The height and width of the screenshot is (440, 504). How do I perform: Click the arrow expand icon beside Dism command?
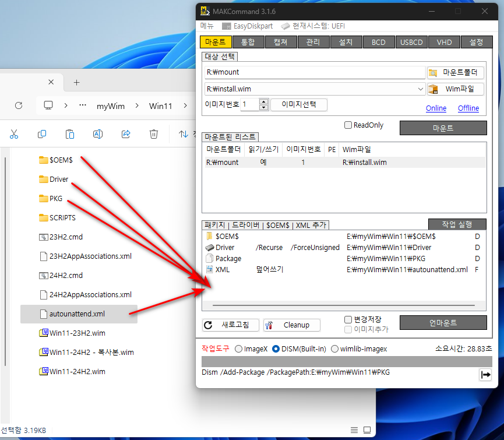coord(485,375)
